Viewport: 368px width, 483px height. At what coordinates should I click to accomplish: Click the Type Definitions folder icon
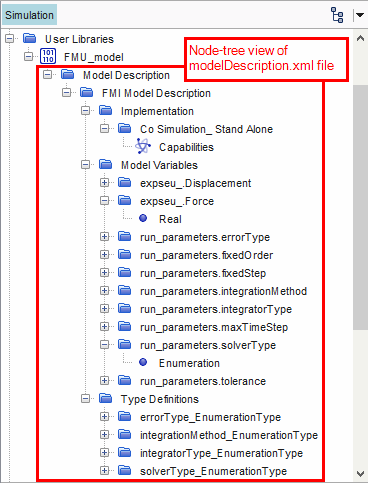point(106,398)
